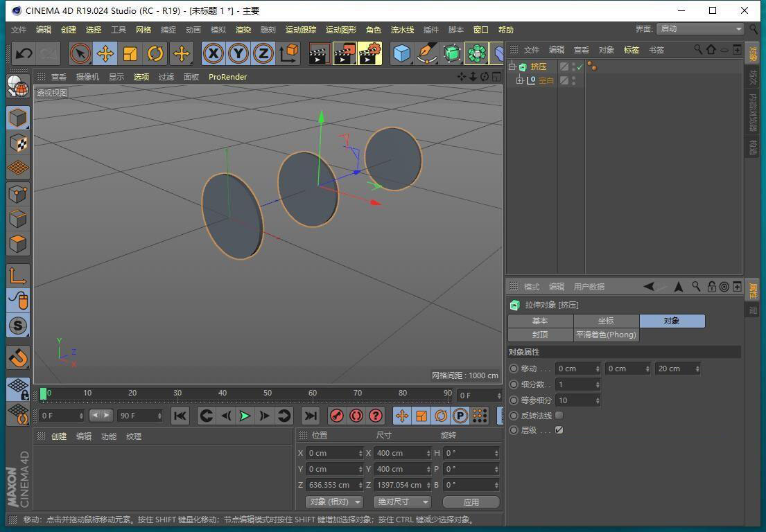Jump to the timeline end frame
Viewport: 766px width, 532px height.
pos(310,416)
